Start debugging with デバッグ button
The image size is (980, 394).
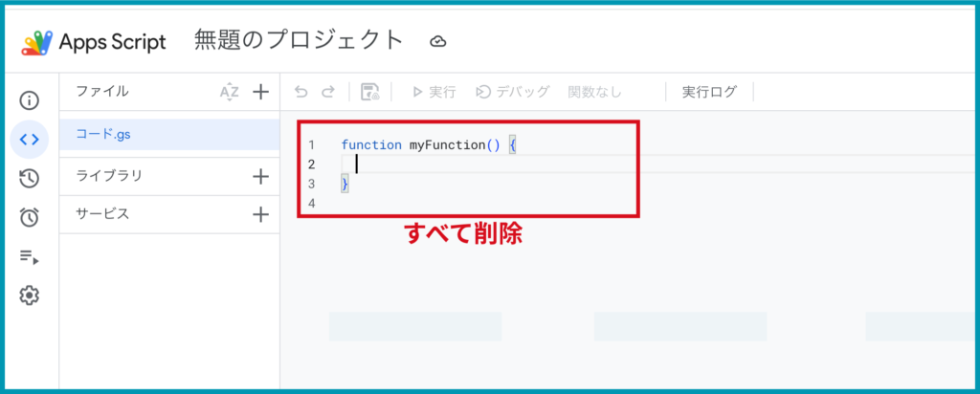[513, 92]
